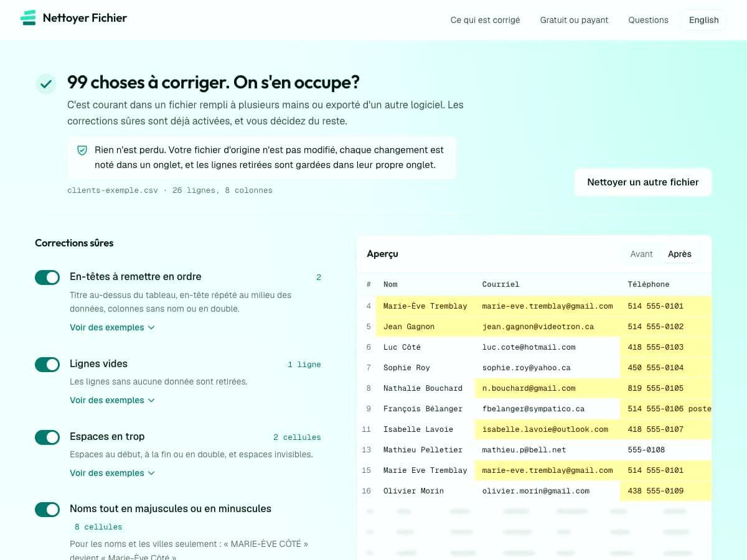This screenshot has width=747, height=560.
Task: Turn off the 'Espaces en trop' toggle
Action: click(x=47, y=437)
